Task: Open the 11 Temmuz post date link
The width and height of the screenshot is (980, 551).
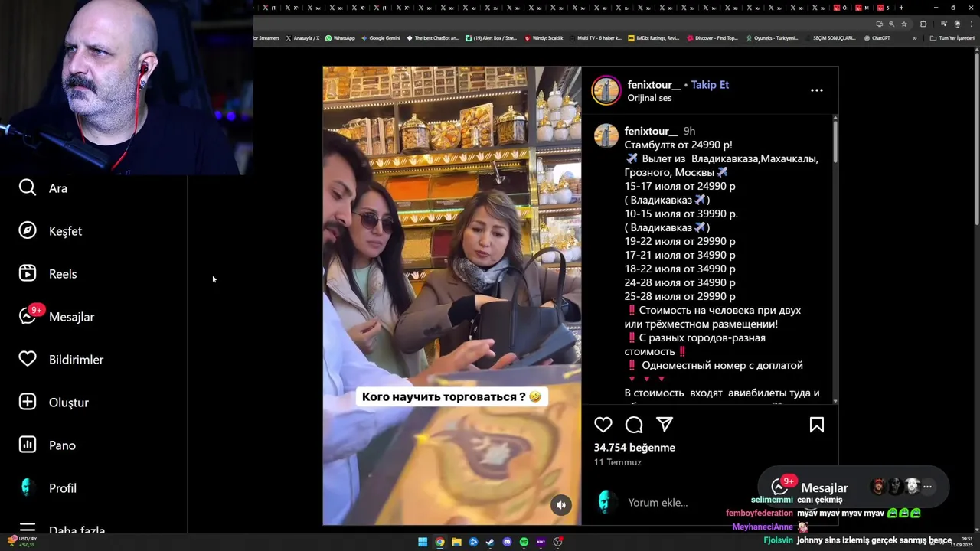Action: pos(618,462)
